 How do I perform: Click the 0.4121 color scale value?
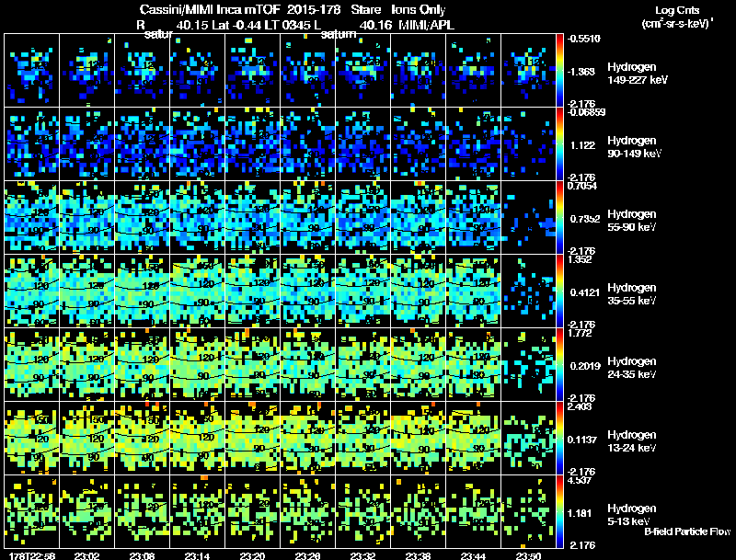point(585,292)
